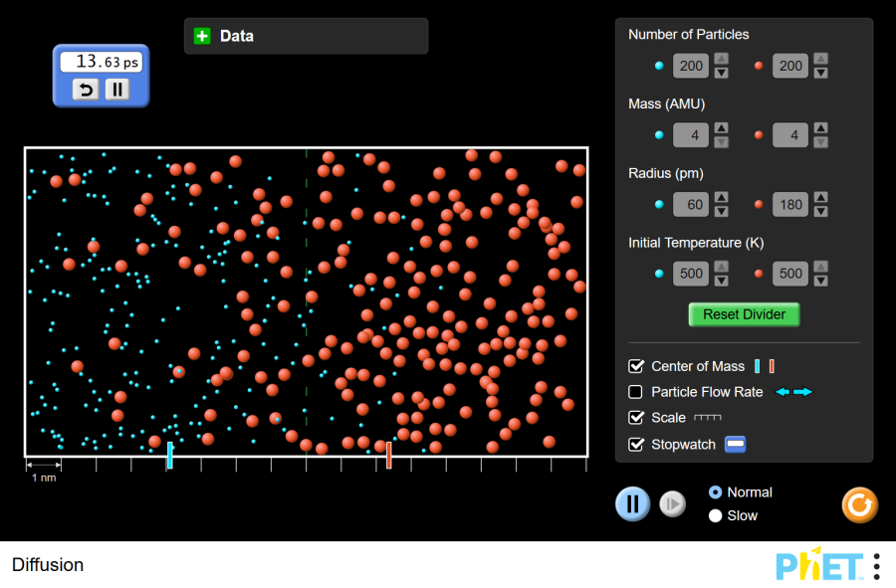This screenshot has height=588, width=896.
Task: Increase red particle mass
Action: (x=820, y=128)
